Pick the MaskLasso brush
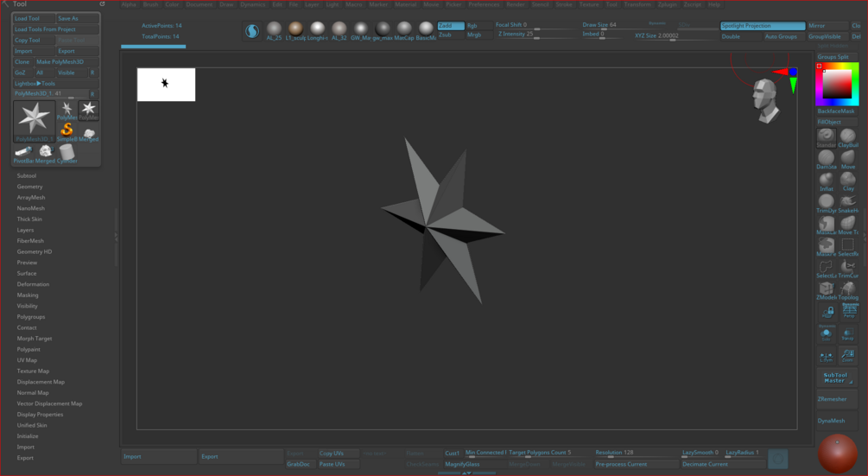Viewport: 868px width, 476px height. (826, 225)
